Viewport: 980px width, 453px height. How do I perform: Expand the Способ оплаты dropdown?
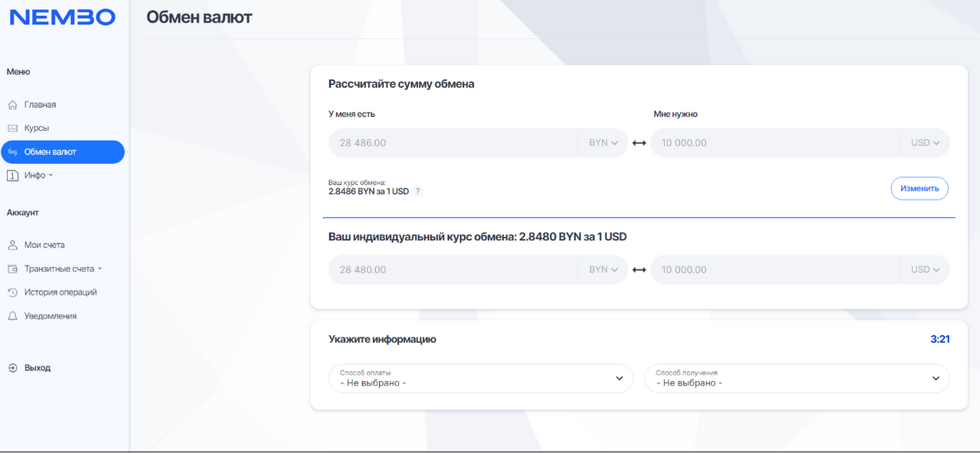pos(481,378)
